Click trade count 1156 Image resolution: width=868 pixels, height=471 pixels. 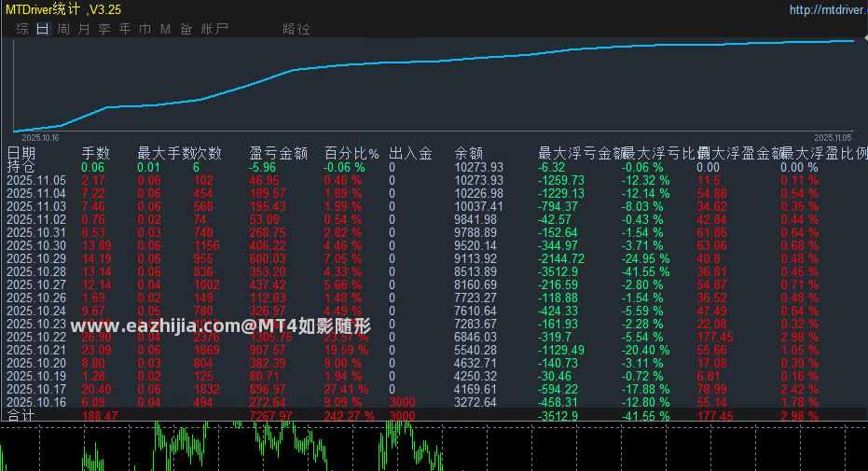[206, 245]
